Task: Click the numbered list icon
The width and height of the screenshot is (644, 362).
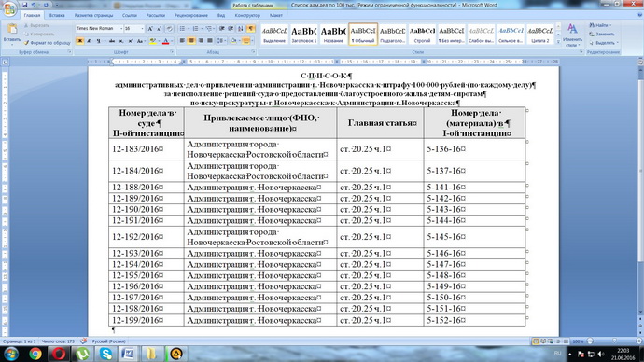Action: tap(195, 29)
